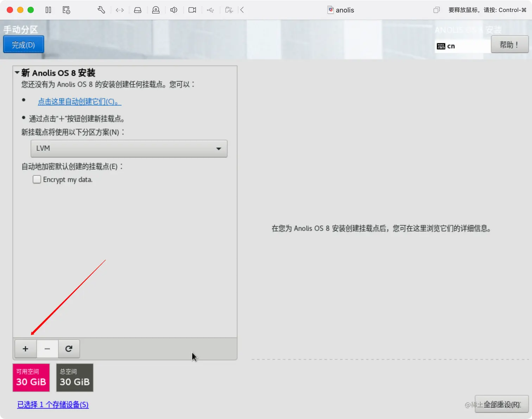
Task: Collapse the toolbar chevron arrow
Action: point(242,10)
